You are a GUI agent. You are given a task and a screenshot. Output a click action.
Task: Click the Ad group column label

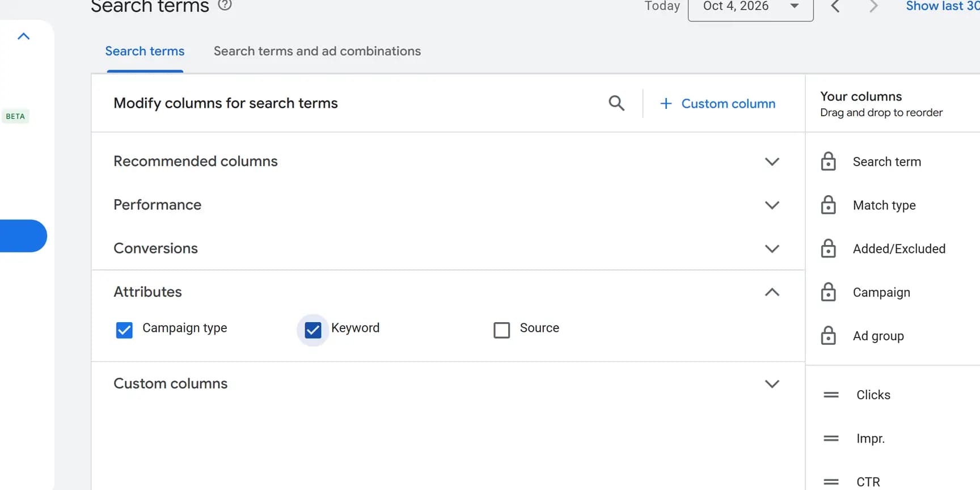click(878, 336)
